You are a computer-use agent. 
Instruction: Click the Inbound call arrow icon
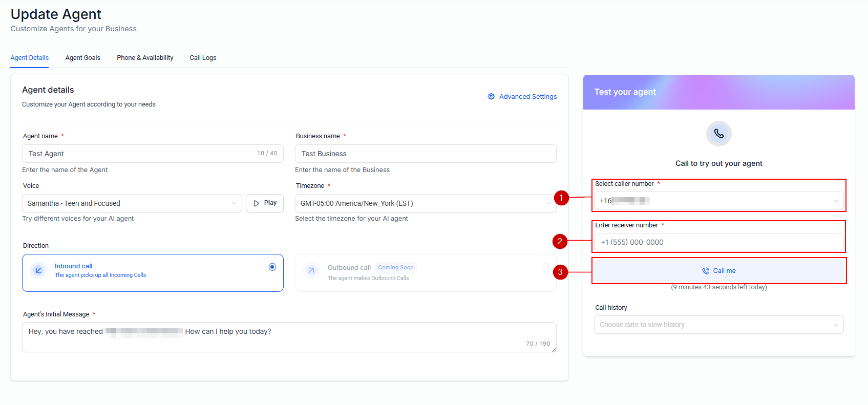point(38,270)
